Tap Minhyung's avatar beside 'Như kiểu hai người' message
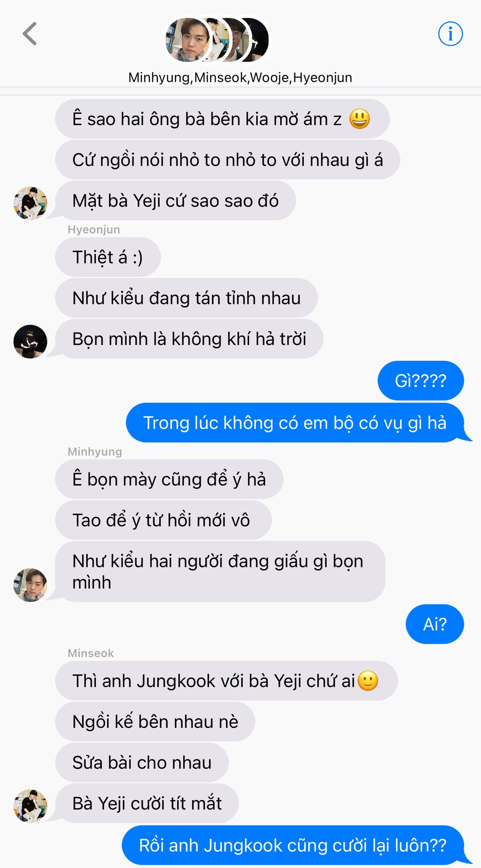Viewport: 481px width, 868px height. point(30,585)
